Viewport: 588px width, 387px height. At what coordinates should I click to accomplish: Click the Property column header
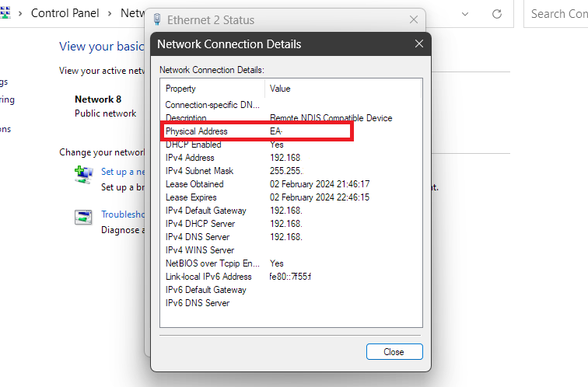pos(180,89)
